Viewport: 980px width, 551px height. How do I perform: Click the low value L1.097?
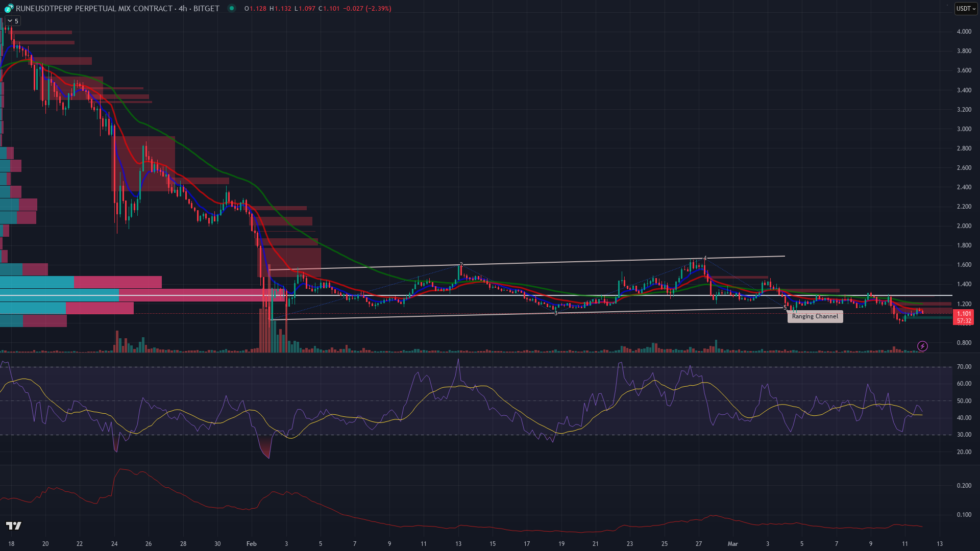pos(305,8)
